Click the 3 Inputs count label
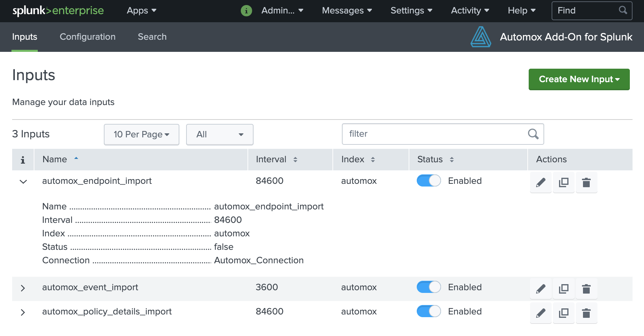Screen dimensions: 644x336 tap(31, 134)
